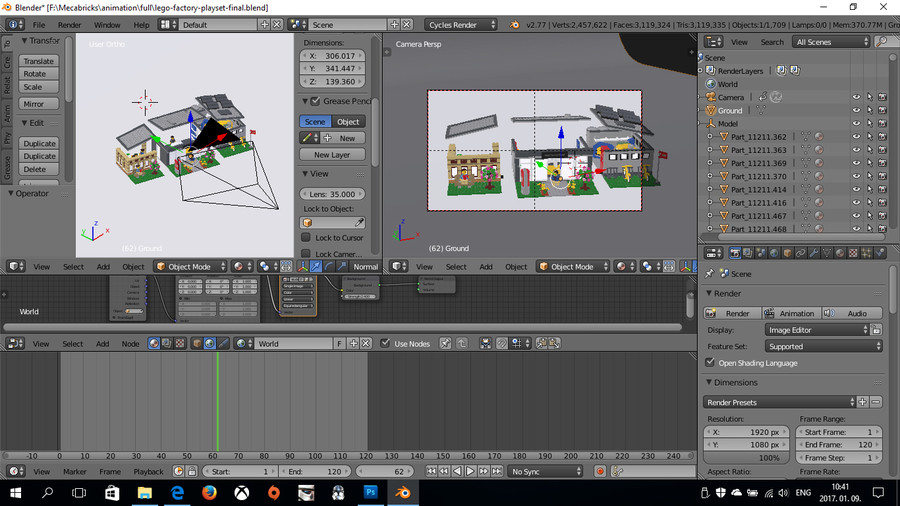Hide the Ground object in the outliner
Viewport: 900px width, 506px height.
click(x=856, y=111)
